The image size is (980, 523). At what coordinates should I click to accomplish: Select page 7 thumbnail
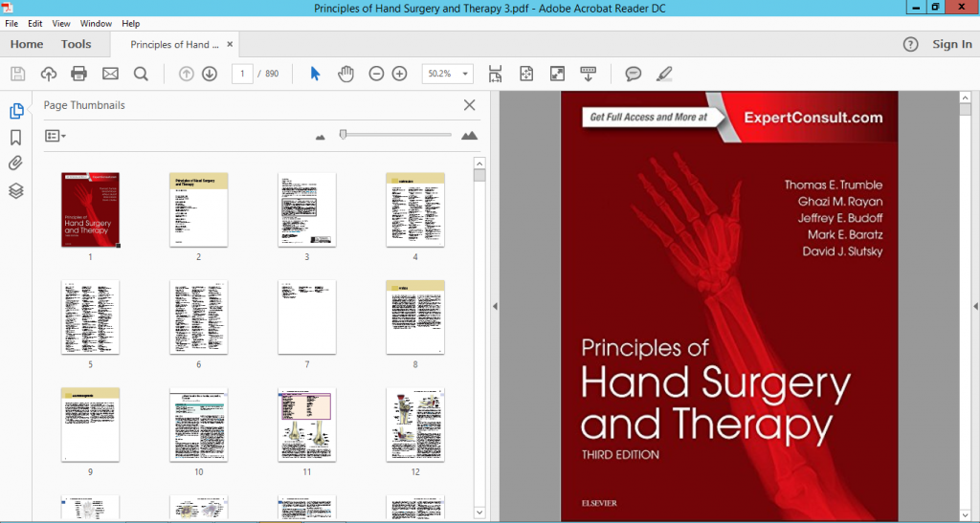[307, 317]
